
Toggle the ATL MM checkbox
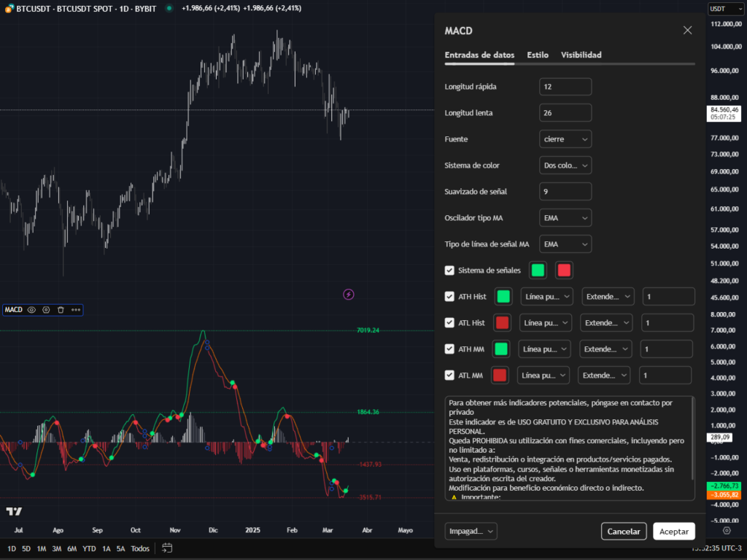[x=449, y=376]
